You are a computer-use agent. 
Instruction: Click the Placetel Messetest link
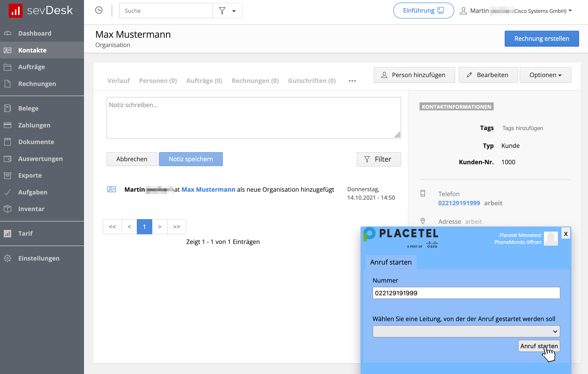tap(520, 235)
